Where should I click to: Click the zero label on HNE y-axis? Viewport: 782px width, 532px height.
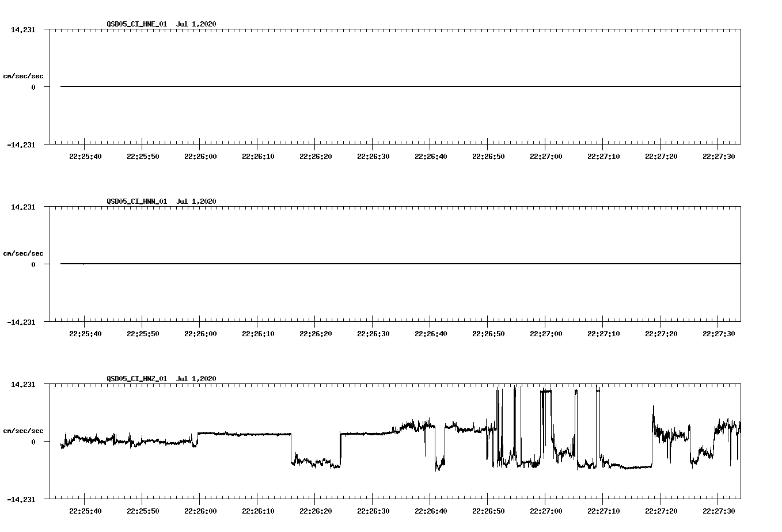[x=33, y=87]
